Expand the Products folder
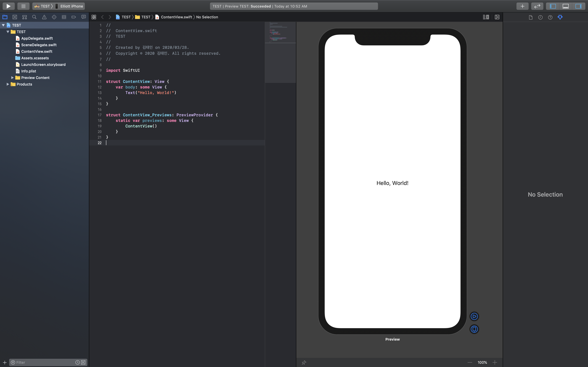Screen dimensions: 588x367 [8, 84]
